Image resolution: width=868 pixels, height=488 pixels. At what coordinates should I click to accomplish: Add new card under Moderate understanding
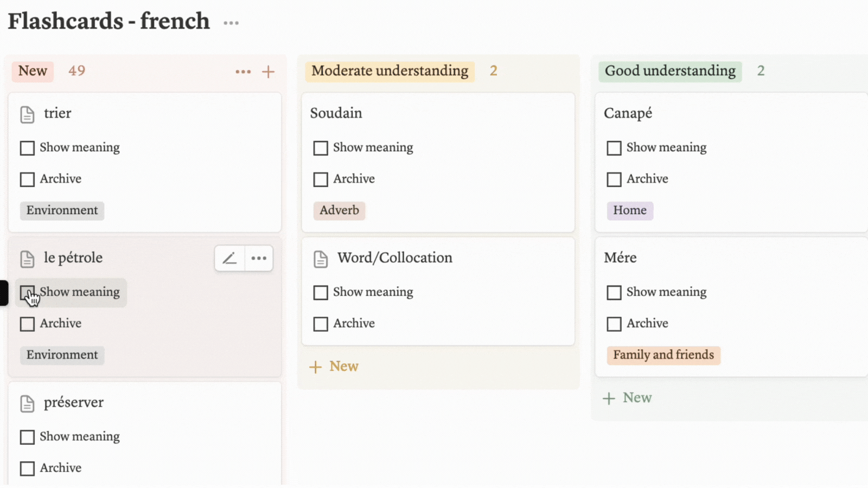click(x=334, y=367)
